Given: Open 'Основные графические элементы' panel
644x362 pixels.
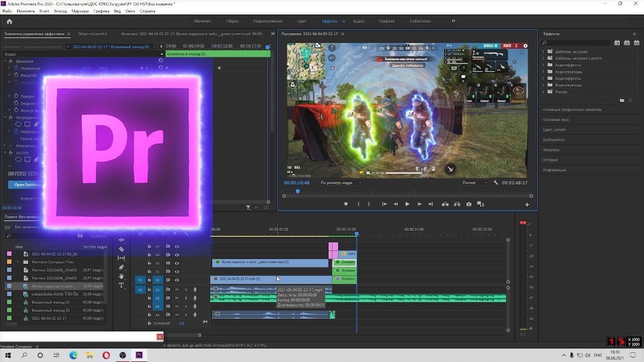Looking at the screenshot, I should pos(572,110).
